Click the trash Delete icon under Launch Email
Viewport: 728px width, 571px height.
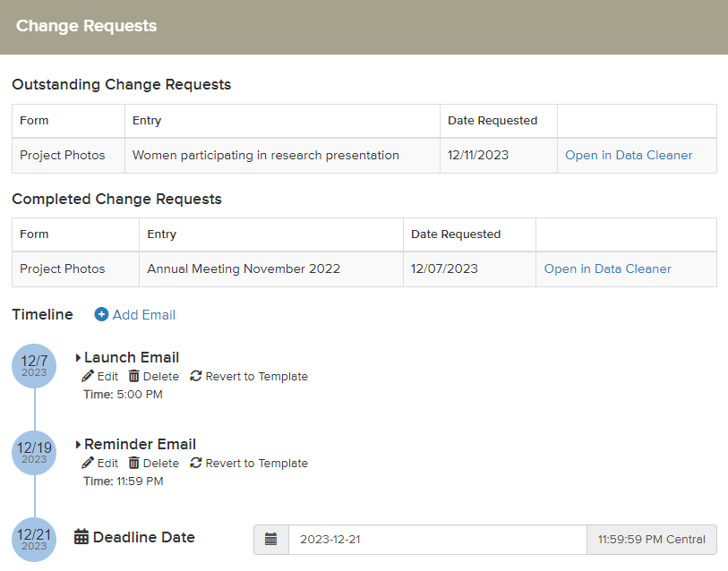pos(133,377)
